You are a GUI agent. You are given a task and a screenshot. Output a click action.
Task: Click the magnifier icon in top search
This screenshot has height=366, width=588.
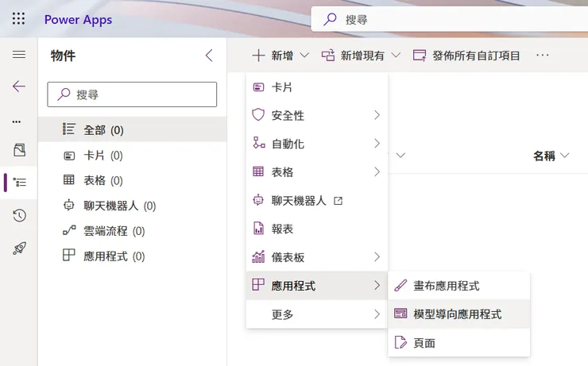(330, 19)
